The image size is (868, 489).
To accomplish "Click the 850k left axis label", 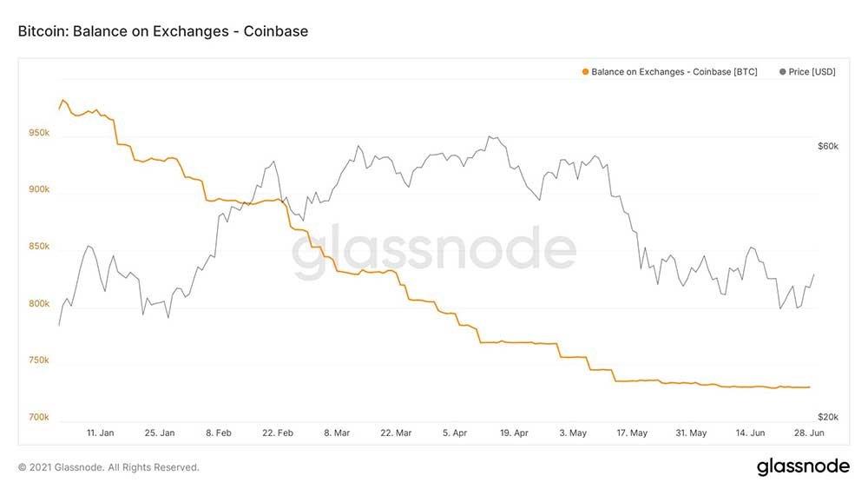I will click(39, 248).
